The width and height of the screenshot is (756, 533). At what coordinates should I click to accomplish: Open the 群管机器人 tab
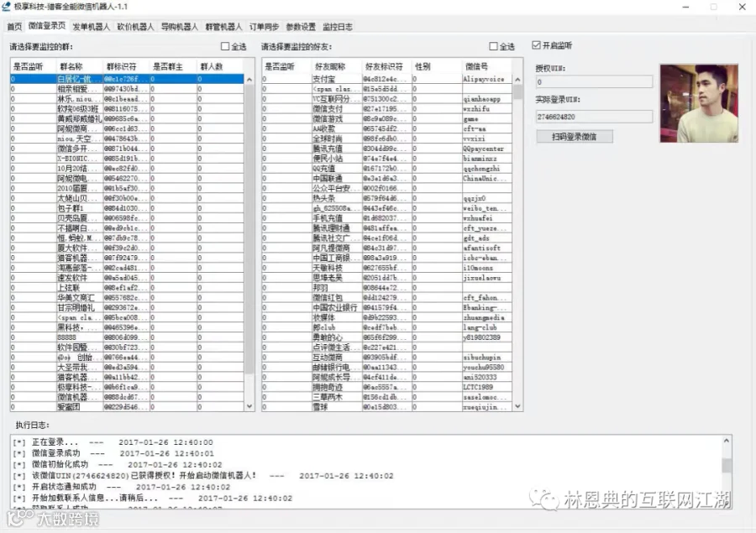pos(223,27)
